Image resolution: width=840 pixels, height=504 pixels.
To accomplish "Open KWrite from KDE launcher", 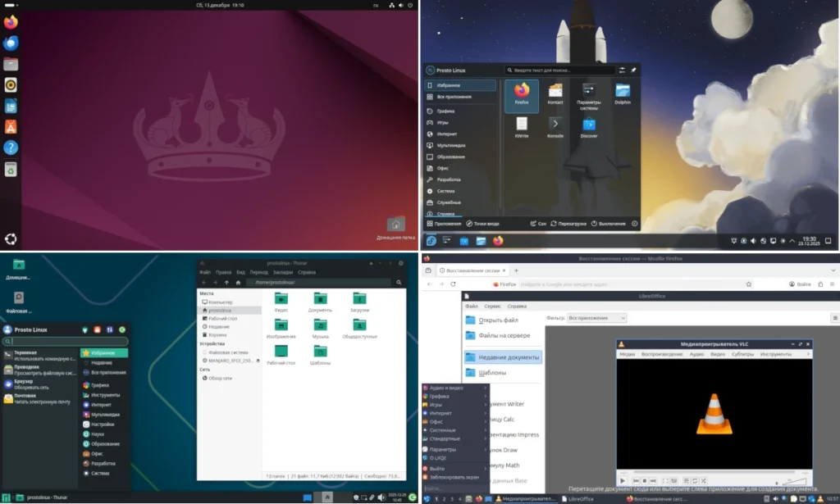I will click(522, 128).
